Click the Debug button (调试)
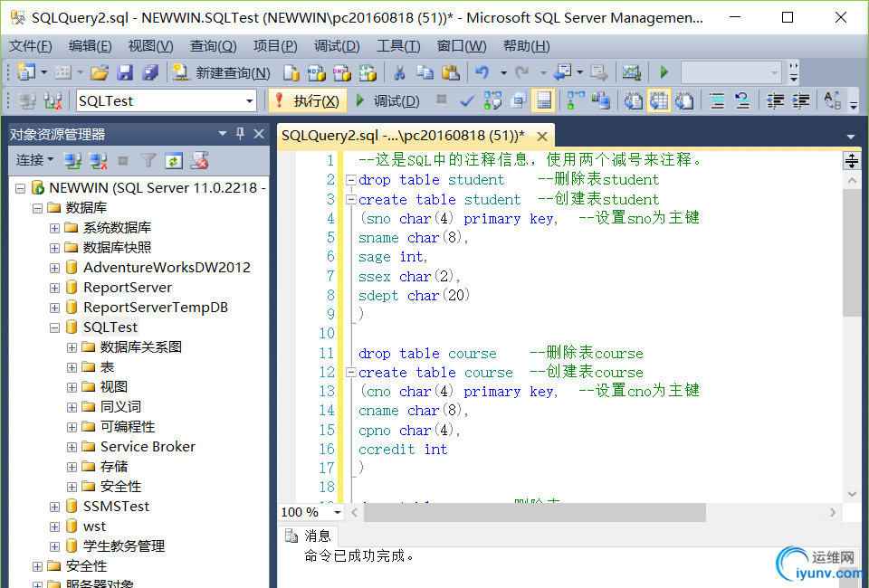This screenshot has height=588, width=869. pos(388,100)
